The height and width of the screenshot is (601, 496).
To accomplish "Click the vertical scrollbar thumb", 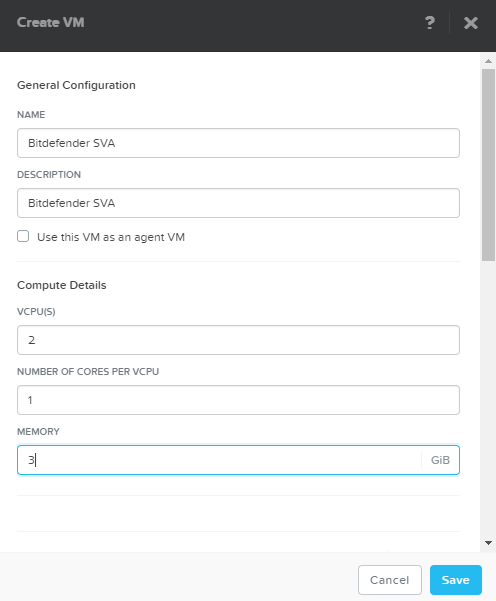I will pyautogui.click(x=488, y=165).
